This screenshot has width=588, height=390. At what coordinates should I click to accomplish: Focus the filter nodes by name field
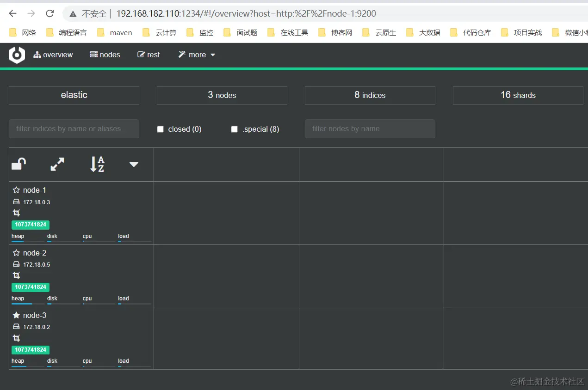coord(370,129)
